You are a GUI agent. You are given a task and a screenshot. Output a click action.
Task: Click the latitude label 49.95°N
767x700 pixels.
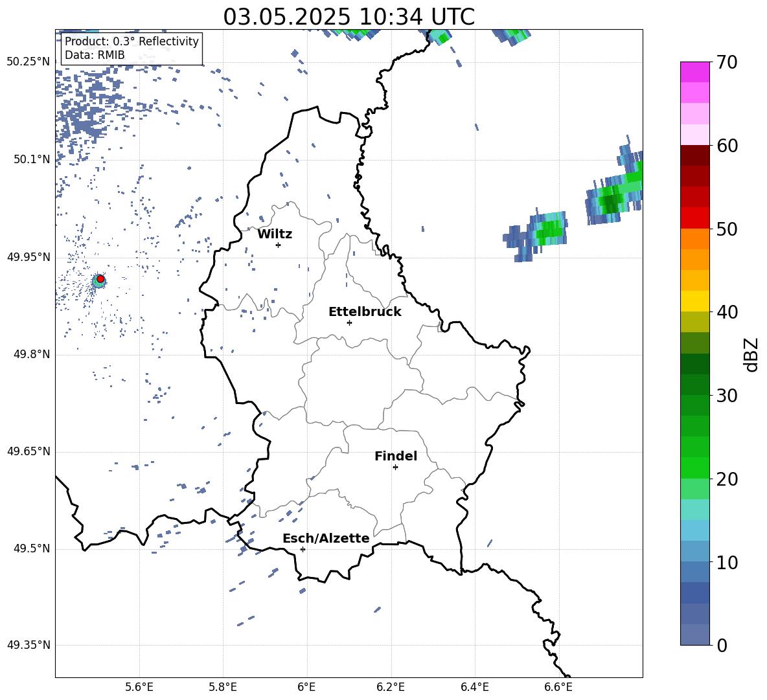[29, 256]
